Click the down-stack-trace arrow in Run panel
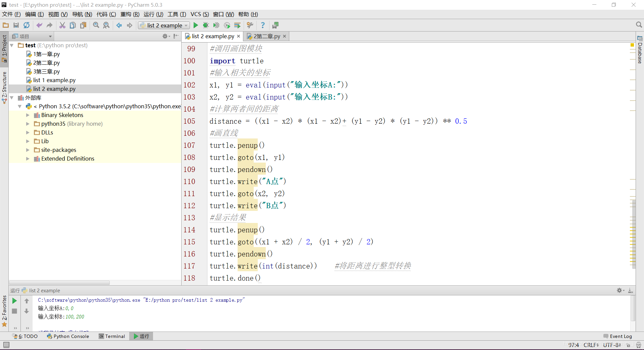 27,311
